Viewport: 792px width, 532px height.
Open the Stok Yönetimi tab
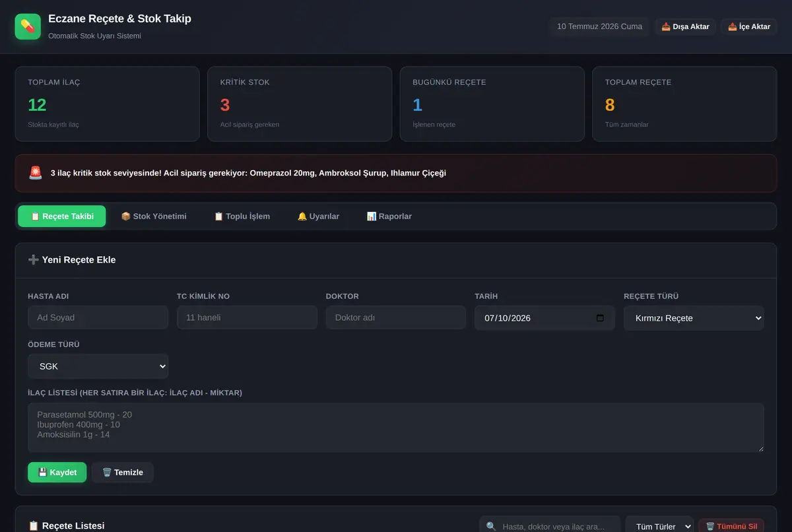[x=154, y=216]
